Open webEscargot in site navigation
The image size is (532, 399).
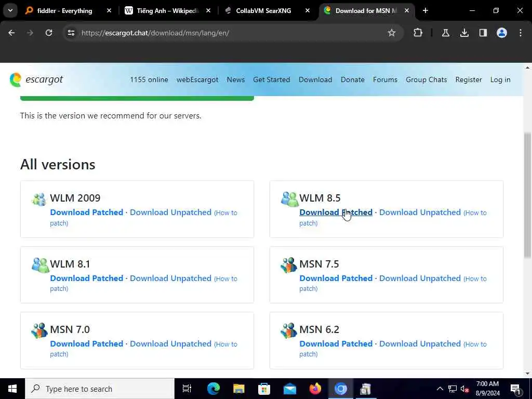coord(197,79)
